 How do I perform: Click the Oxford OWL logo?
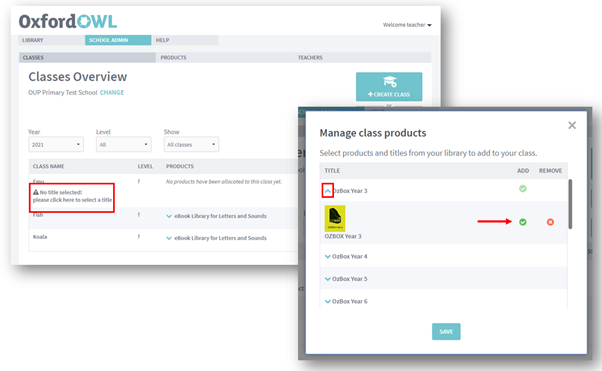[x=68, y=22]
